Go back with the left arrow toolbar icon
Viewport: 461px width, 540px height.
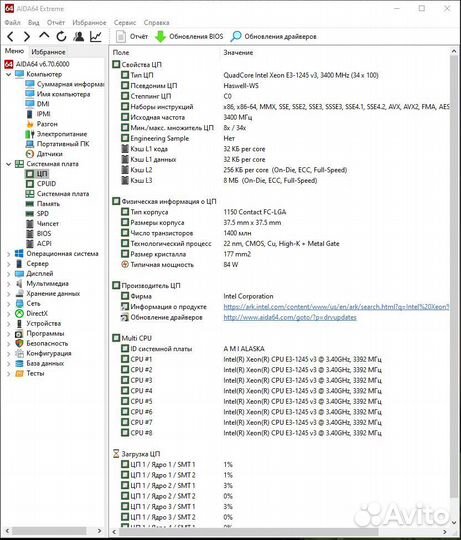pyautogui.click(x=11, y=36)
